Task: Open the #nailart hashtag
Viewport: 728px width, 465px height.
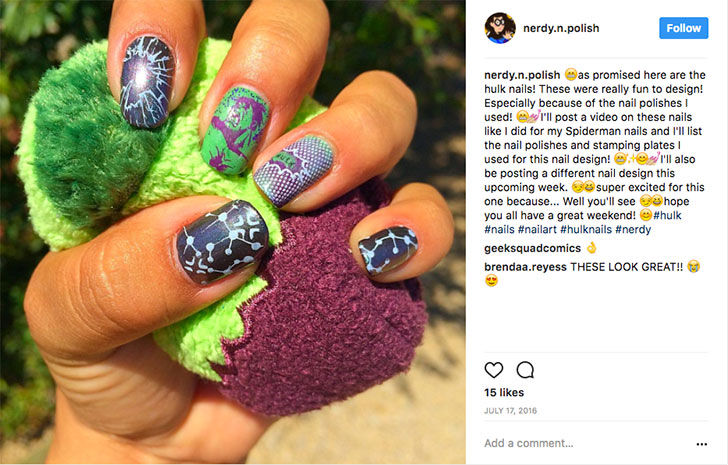Action: [537, 229]
